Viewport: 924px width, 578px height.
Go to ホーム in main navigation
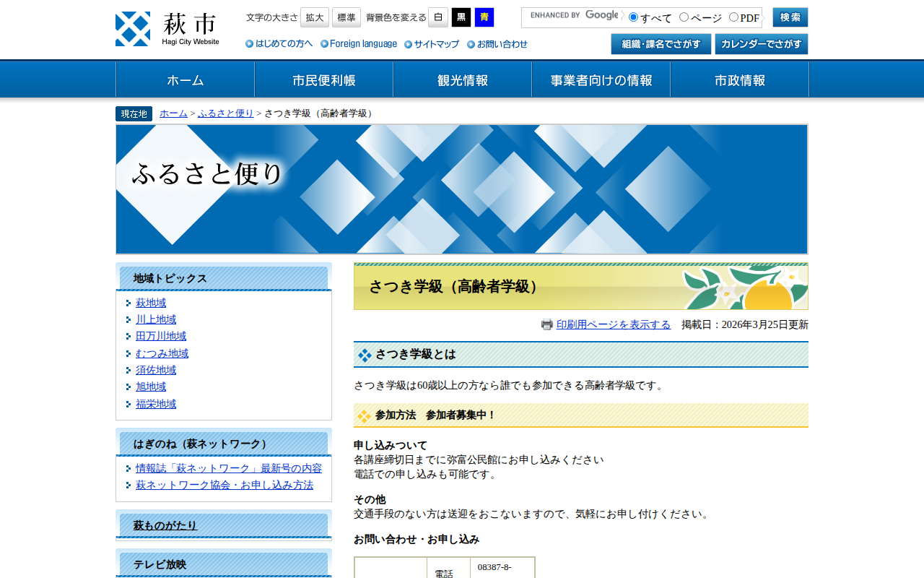tap(186, 80)
